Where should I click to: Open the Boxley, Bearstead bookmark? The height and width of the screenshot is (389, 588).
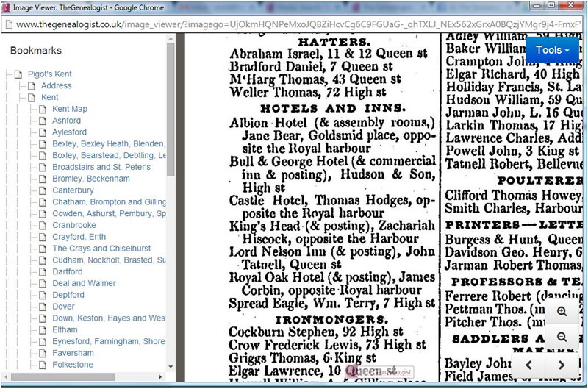(x=109, y=155)
